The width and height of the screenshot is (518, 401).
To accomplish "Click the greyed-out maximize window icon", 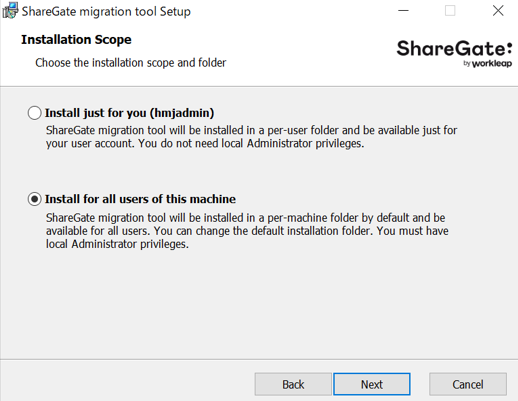I will pos(450,11).
